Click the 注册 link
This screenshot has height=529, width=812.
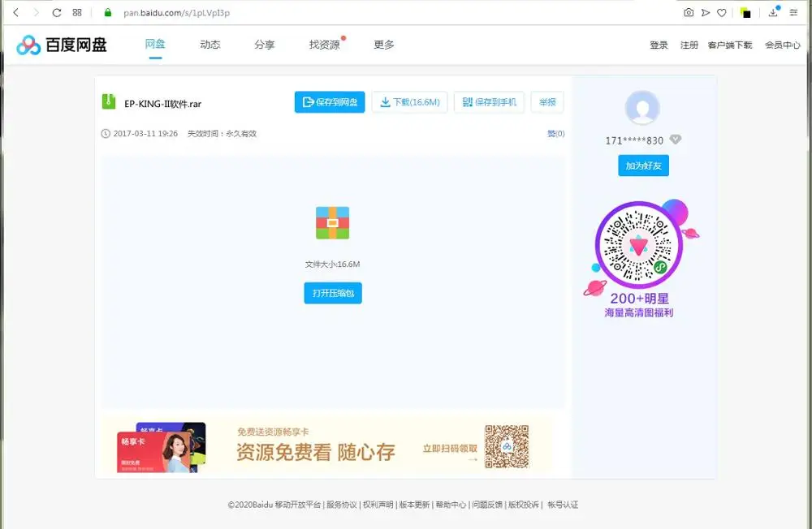[x=689, y=45]
